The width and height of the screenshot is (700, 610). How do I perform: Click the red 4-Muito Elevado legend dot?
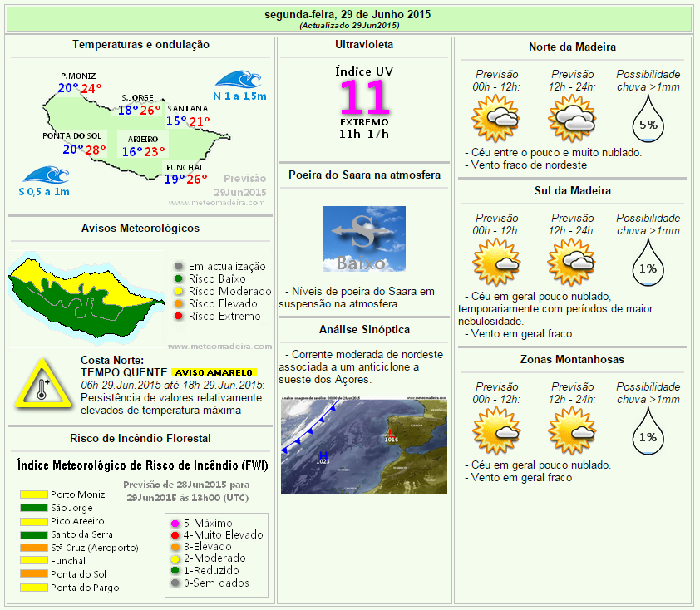tap(175, 535)
